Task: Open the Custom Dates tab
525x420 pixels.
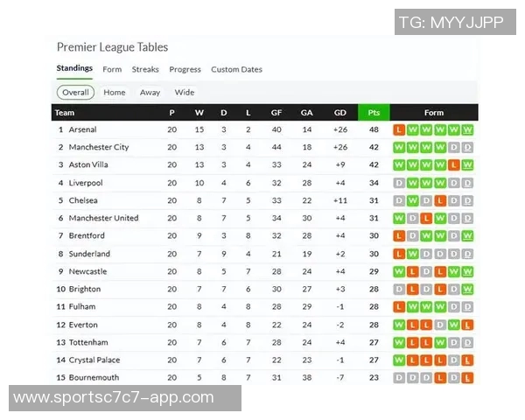Action: point(236,69)
